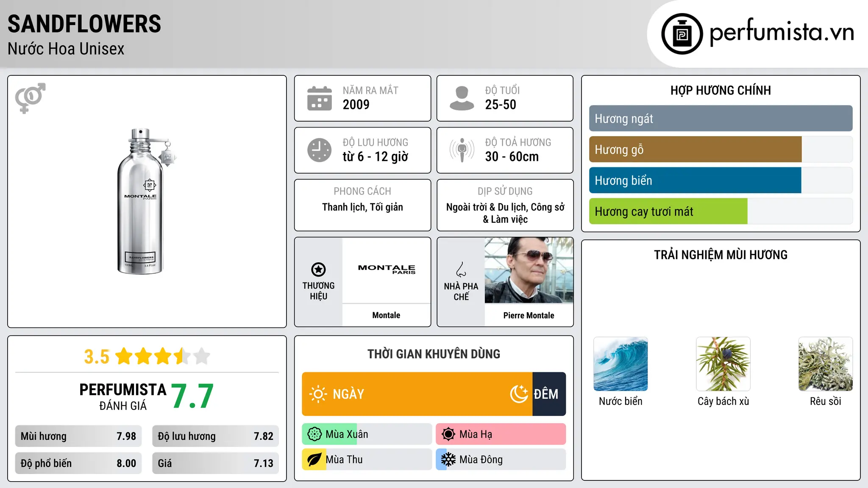Click the person icon beside Độ tuổi
Image resolution: width=868 pixels, height=488 pixels.
(x=462, y=98)
